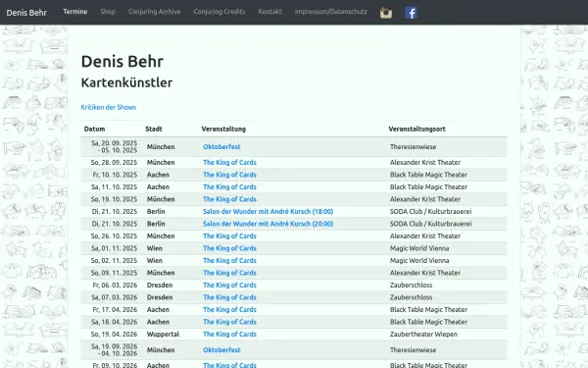Open Salon der Wunder 20:00 show link
The height and width of the screenshot is (368, 588).
coord(269,224)
